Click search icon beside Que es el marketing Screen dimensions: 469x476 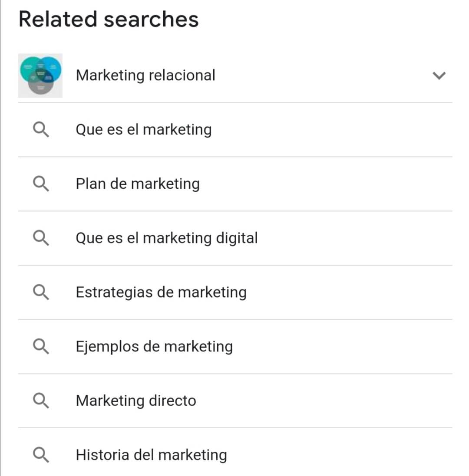point(41,130)
